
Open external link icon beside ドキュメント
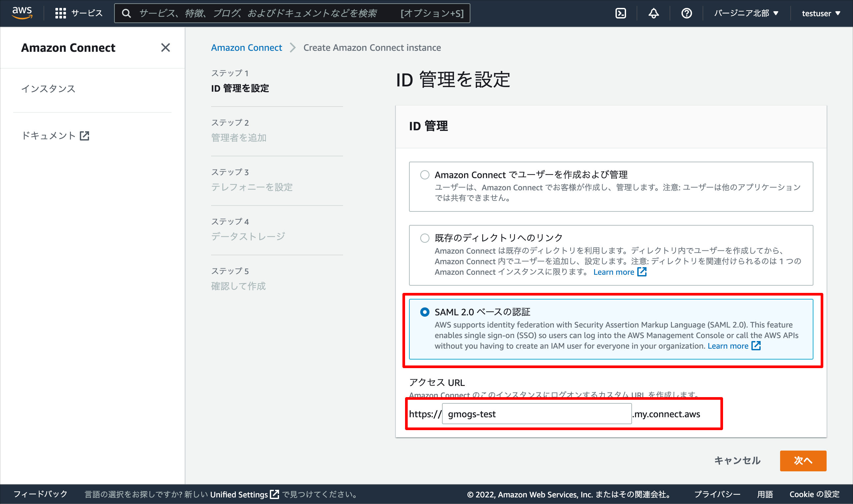pyautogui.click(x=84, y=136)
